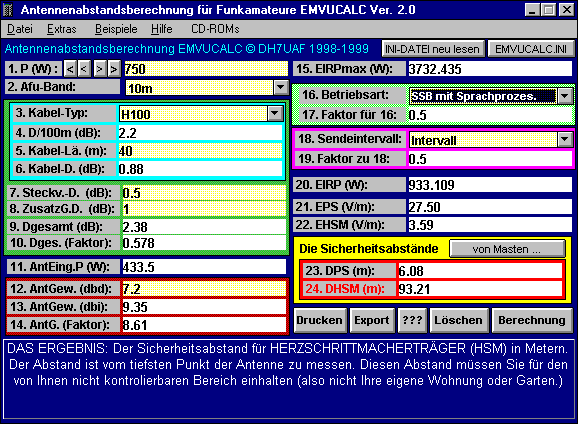Click ZusatzG.D. field showing 1

(x=204, y=209)
